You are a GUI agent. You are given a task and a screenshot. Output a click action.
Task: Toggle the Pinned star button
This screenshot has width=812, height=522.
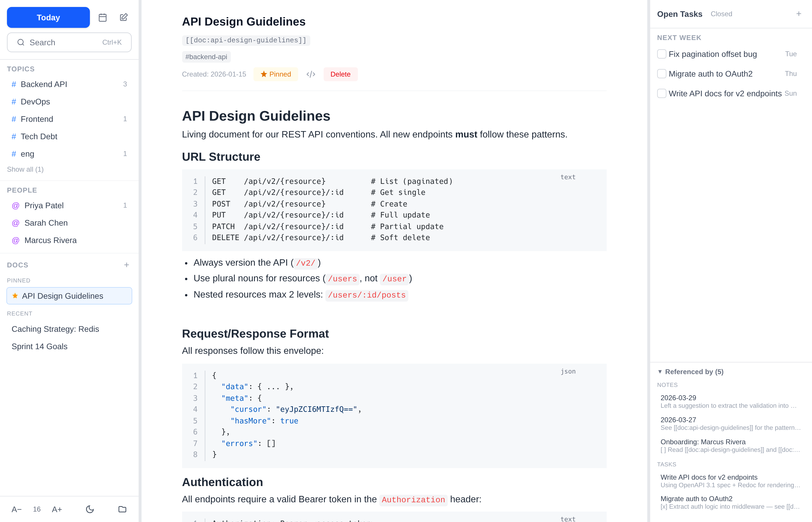275,74
